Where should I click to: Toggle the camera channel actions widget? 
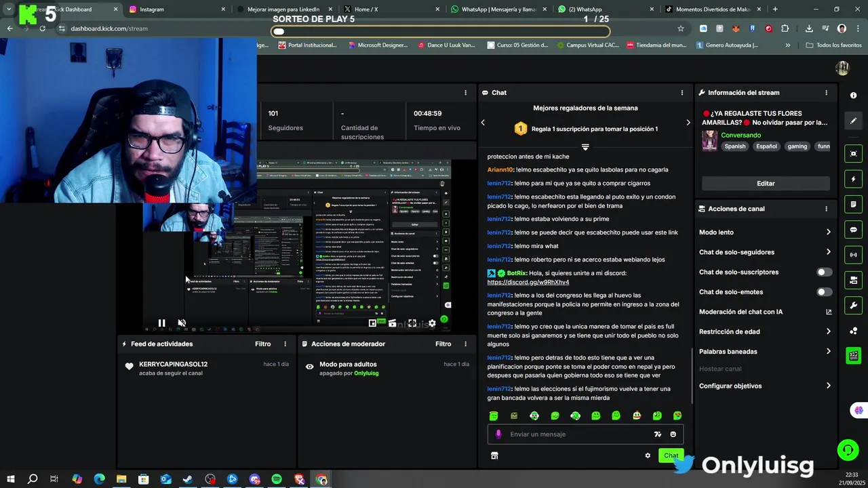(853, 280)
